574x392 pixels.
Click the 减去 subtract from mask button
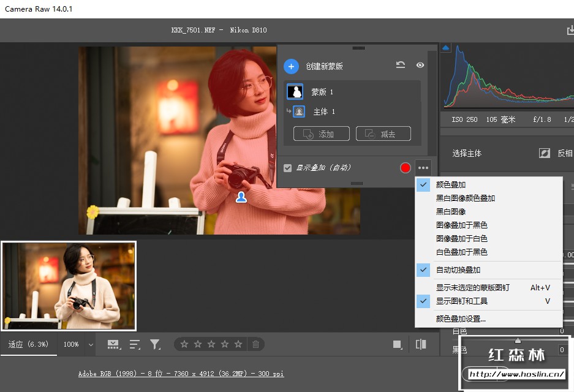[x=383, y=134]
